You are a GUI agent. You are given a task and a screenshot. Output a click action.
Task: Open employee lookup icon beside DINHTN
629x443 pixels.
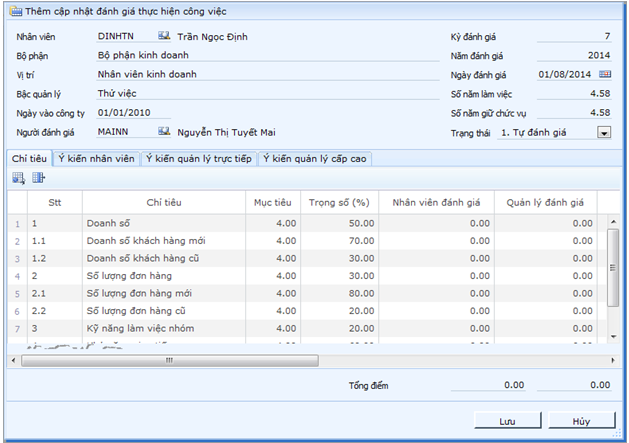pyautogui.click(x=164, y=37)
